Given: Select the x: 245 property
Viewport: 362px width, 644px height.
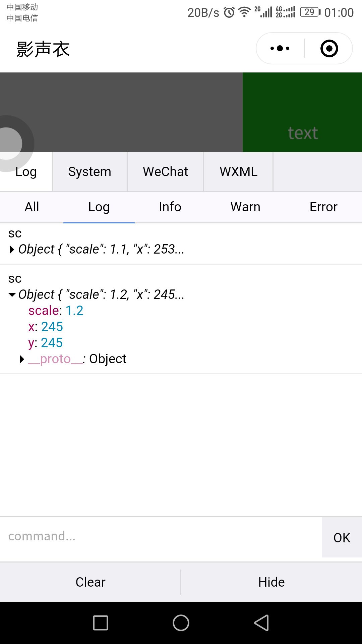Looking at the screenshot, I should (x=46, y=327).
